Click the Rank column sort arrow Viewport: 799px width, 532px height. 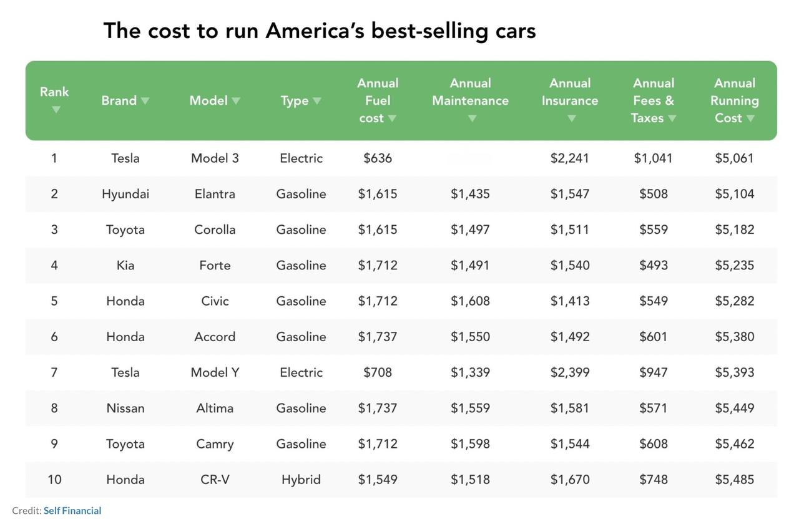tap(56, 110)
